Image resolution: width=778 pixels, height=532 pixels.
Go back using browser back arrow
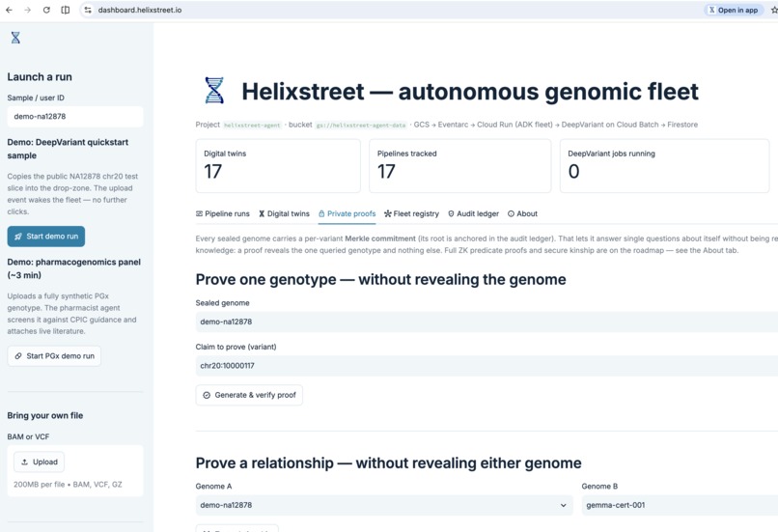pyautogui.click(x=9, y=10)
